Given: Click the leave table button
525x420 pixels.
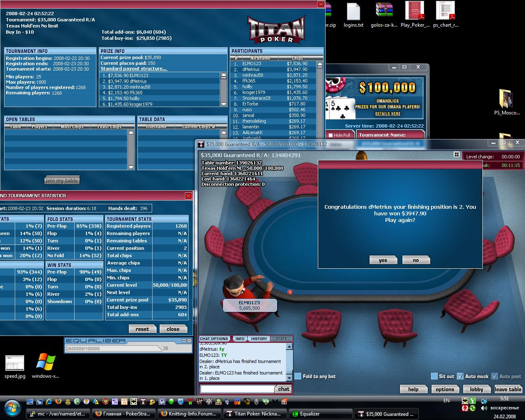Looking at the screenshot, I should (508, 389).
